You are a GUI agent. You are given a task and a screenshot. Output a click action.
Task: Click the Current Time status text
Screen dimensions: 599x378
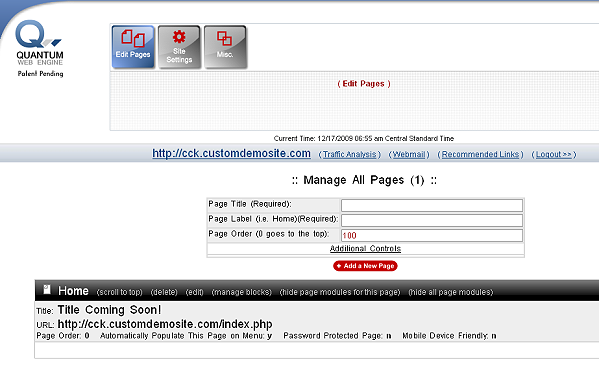click(x=364, y=138)
